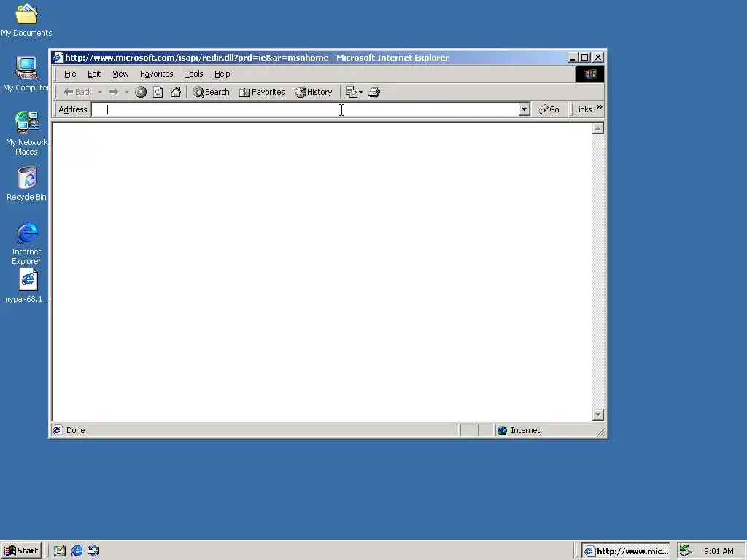Click the Back button in the toolbar
Viewport: 747px width, 560px height.
point(77,92)
